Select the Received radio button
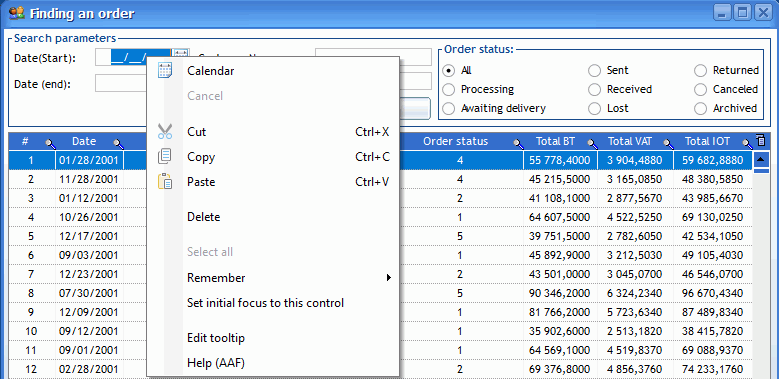The image size is (779, 379). [x=595, y=90]
